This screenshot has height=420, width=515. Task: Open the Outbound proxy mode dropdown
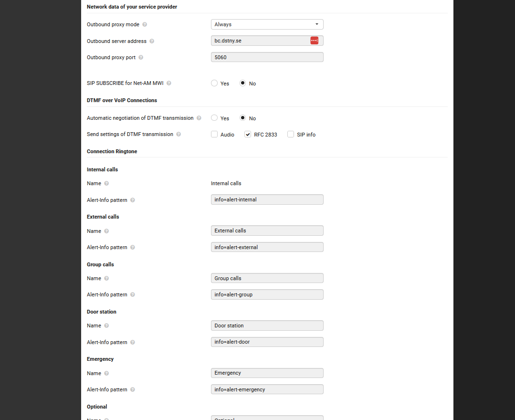[267, 24]
